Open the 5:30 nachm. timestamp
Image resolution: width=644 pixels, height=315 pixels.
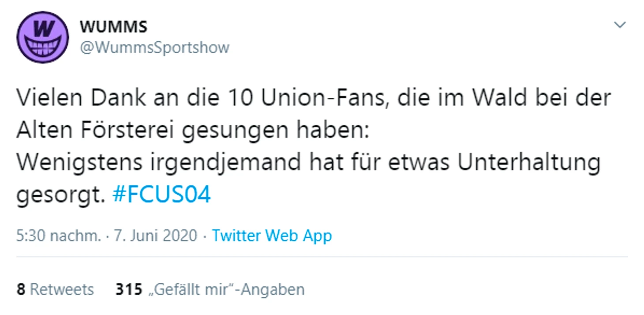coord(59,236)
